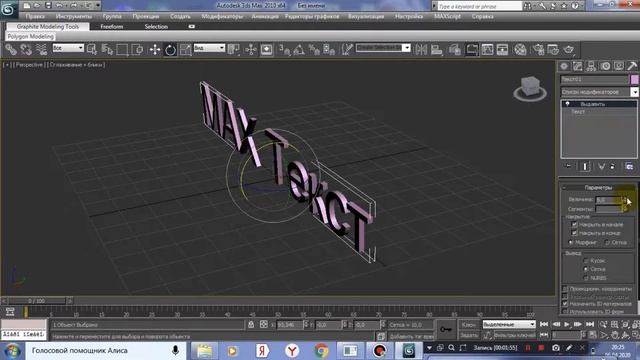Click the Align tool icon
The height and width of the screenshot is (360, 640).
(x=436, y=50)
